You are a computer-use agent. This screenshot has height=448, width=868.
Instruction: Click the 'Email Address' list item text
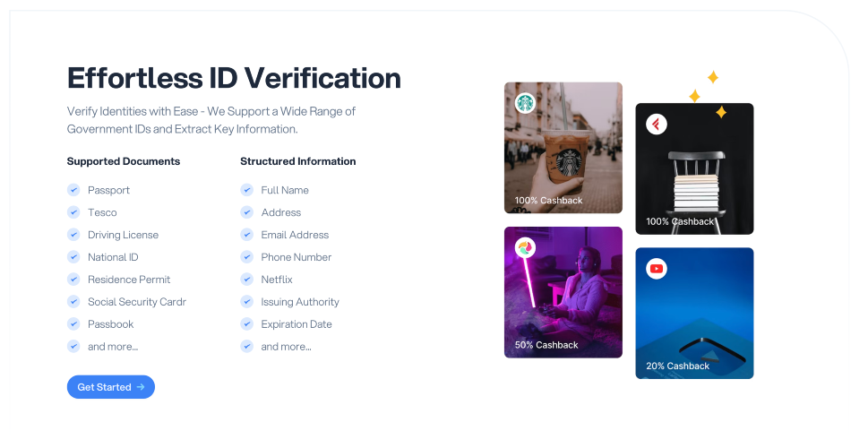pos(295,235)
